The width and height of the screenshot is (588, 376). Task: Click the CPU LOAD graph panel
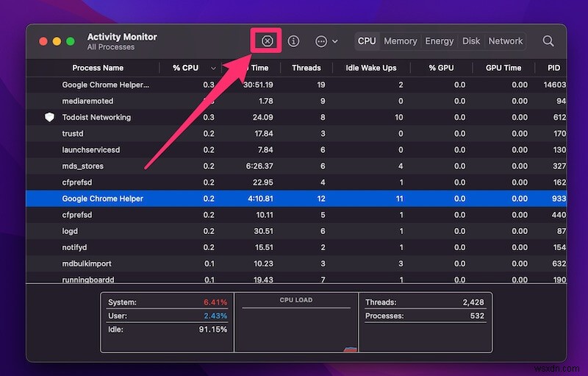point(296,323)
